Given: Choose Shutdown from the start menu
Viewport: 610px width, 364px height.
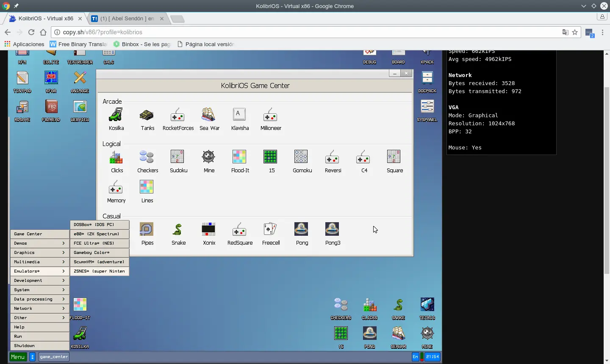Looking at the screenshot, I should pos(40,346).
